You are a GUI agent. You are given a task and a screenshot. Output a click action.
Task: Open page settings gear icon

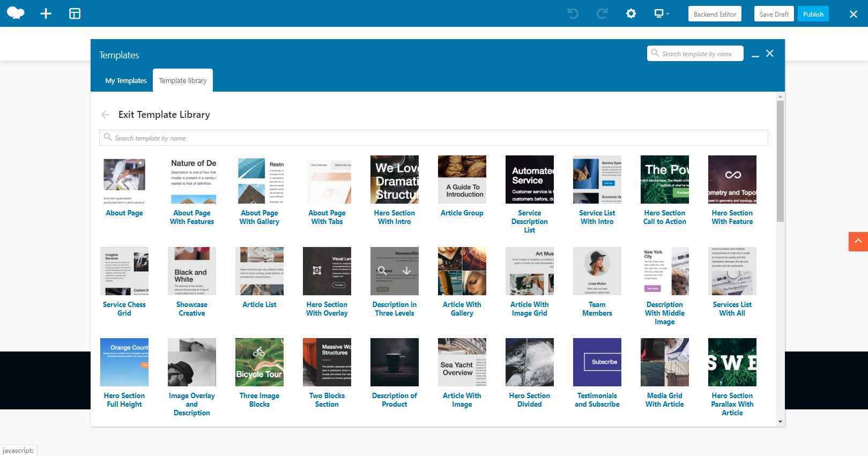pos(631,13)
